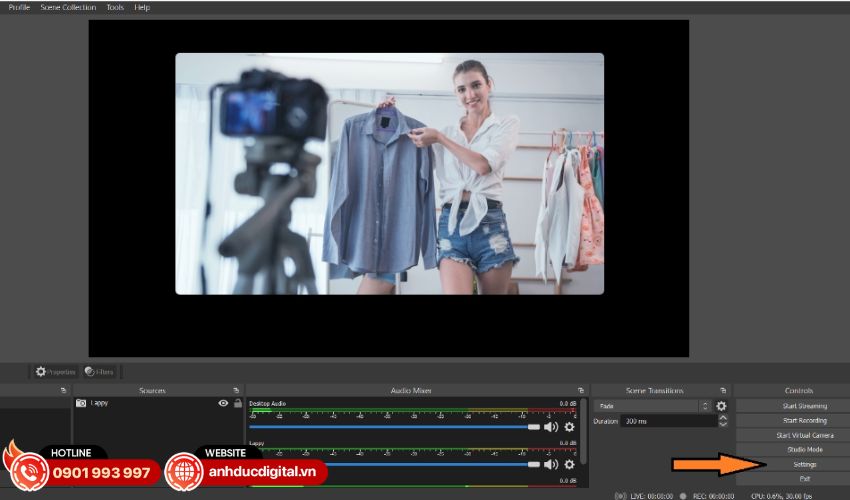Click the Lappy source camera icon
Screen dimensions: 850x500
click(x=81, y=403)
